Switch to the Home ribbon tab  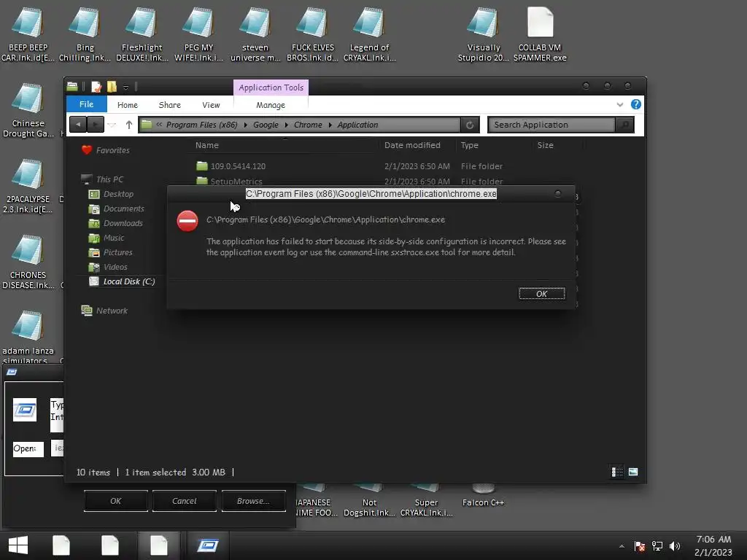coord(127,105)
